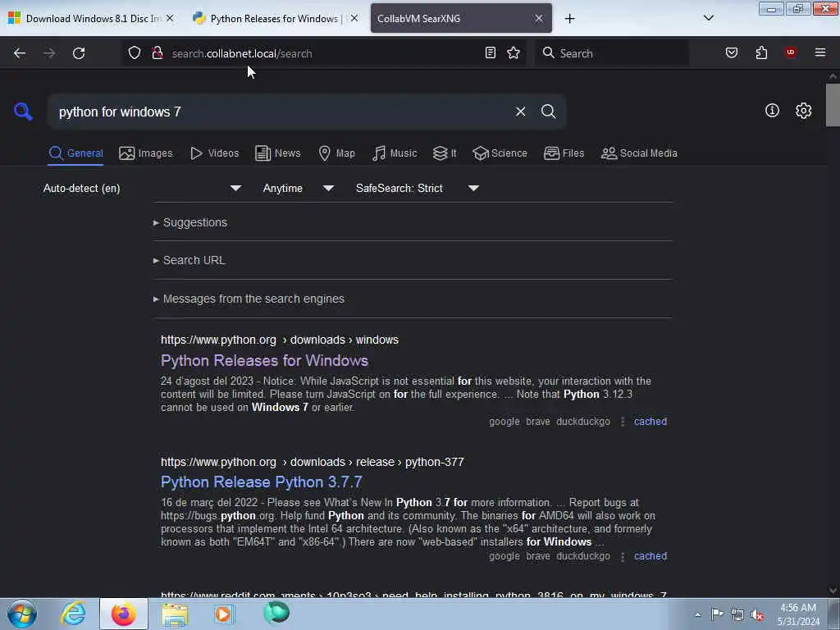
Task: Open Python Release Python 3.7.7 result
Action: click(262, 482)
